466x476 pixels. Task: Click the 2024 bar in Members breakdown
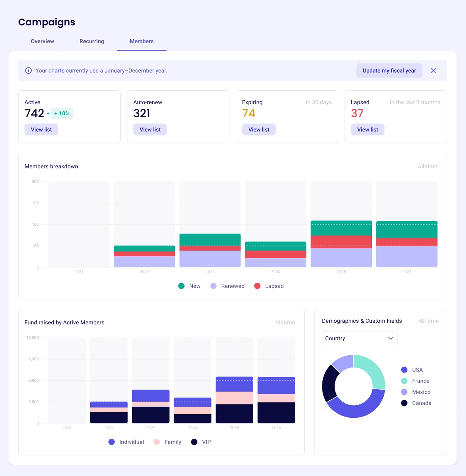tap(276, 254)
